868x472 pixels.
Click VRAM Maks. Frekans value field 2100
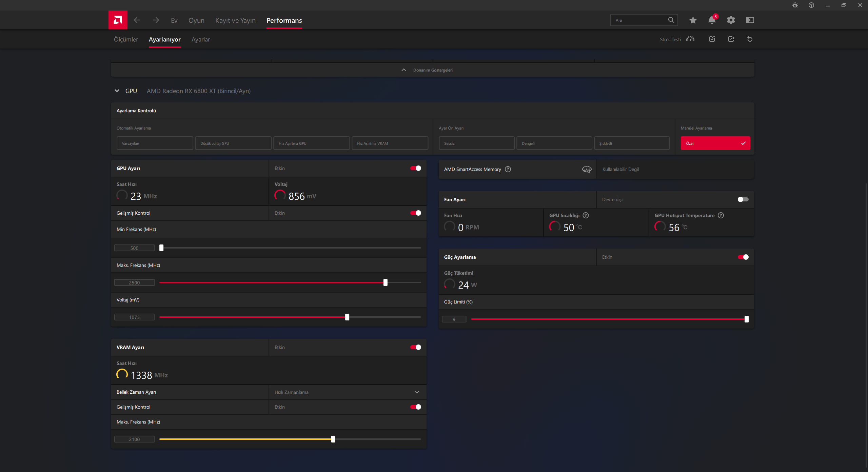coord(134,439)
